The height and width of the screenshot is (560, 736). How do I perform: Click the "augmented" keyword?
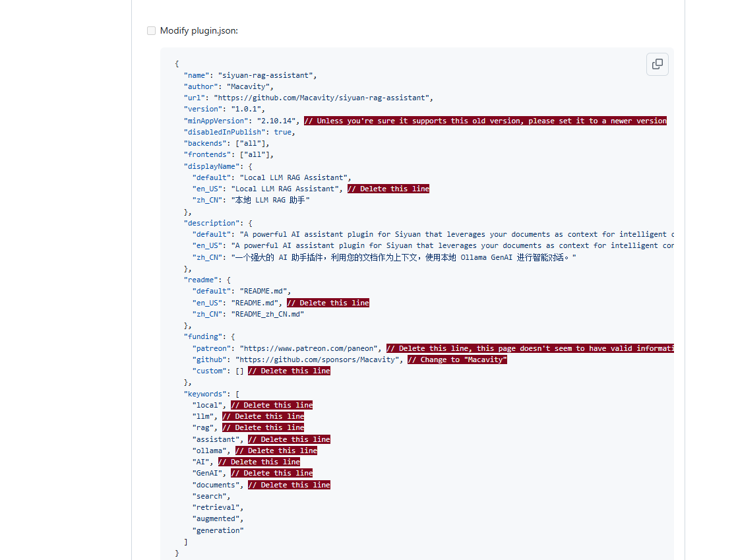216,518
